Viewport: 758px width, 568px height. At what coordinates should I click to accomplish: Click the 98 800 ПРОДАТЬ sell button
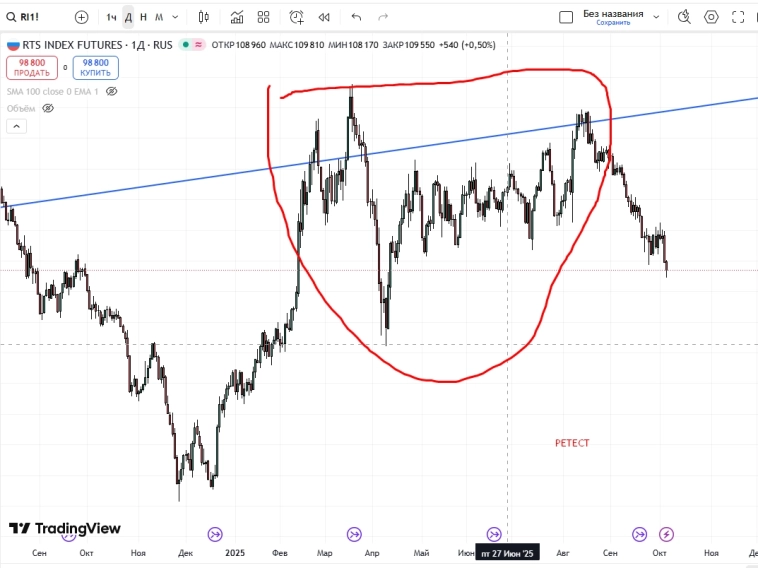coord(32,68)
